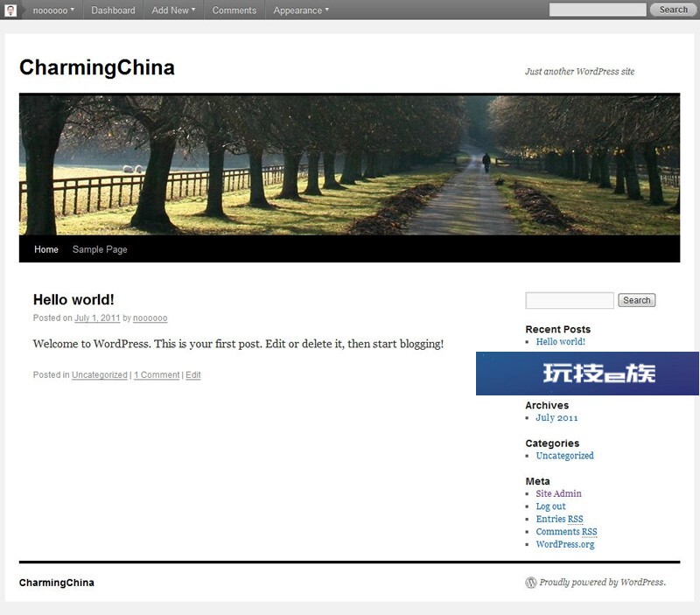Click the WordPress logo icon in footer
The width and height of the screenshot is (700, 615).
[x=531, y=583]
